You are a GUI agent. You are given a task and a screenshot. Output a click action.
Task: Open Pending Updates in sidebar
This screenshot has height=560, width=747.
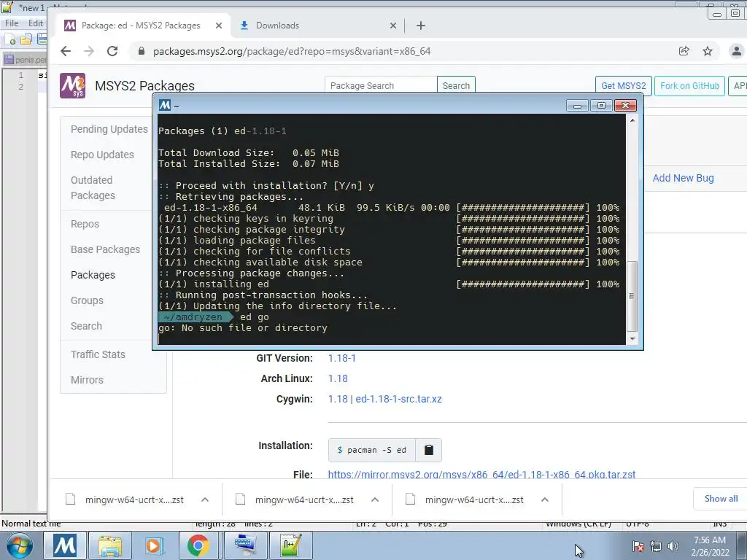109,129
